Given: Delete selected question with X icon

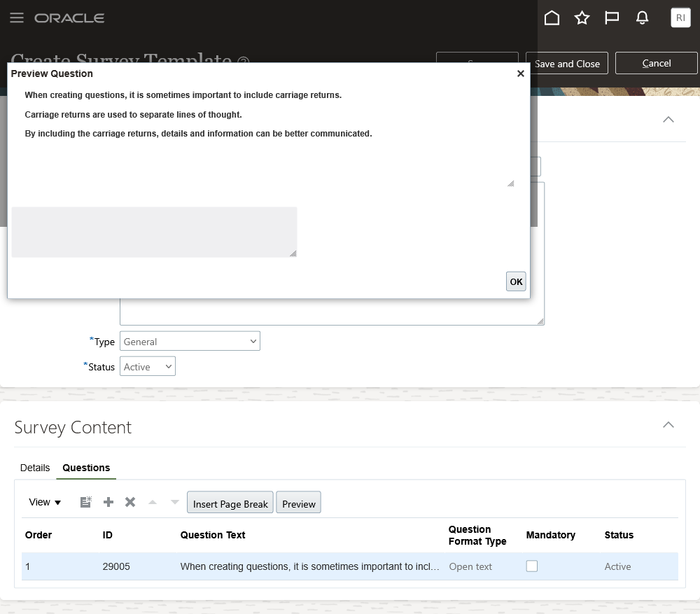Looking at the screenshot, I should [x=130, y=502].
